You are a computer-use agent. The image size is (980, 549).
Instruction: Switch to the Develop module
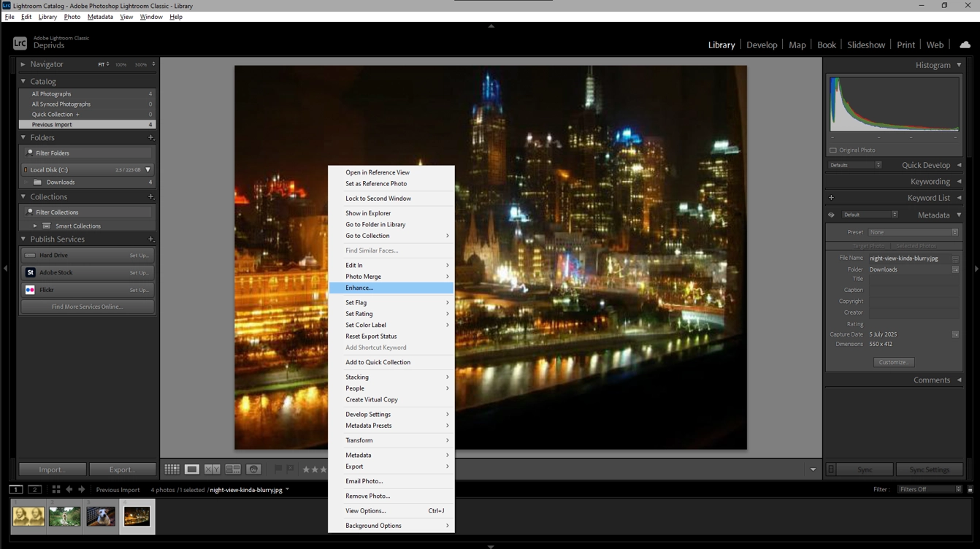[762, 45]
